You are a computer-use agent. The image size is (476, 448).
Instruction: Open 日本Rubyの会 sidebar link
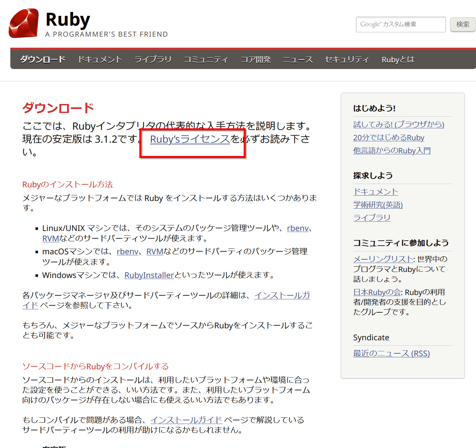[377, 292]
